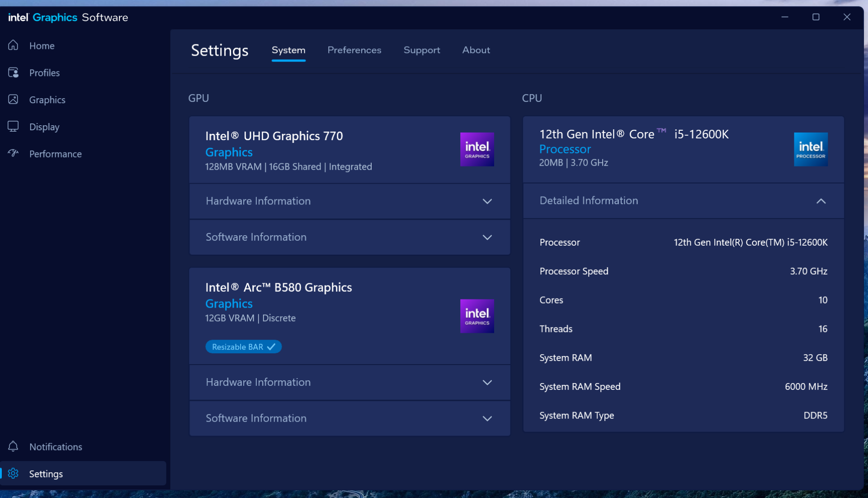The image size is (868, 498).
Task: Click the Home icon in sidebar
Action: point(13,45)
